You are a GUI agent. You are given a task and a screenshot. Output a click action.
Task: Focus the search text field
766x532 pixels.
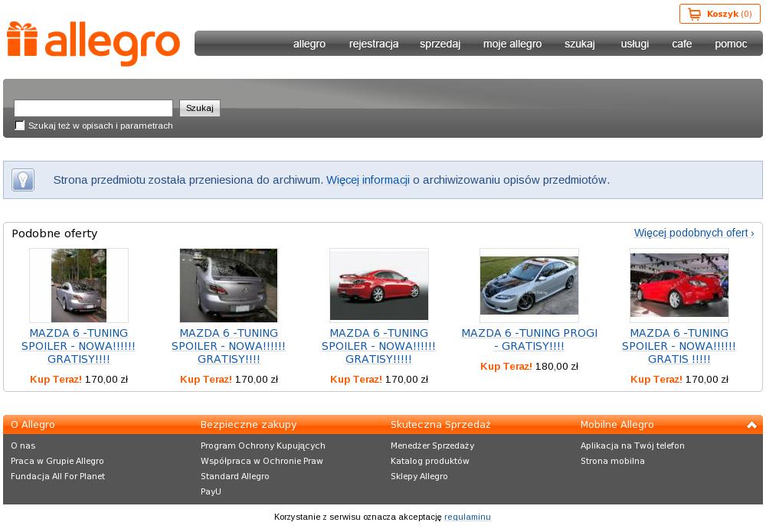[x=93, y=108]
